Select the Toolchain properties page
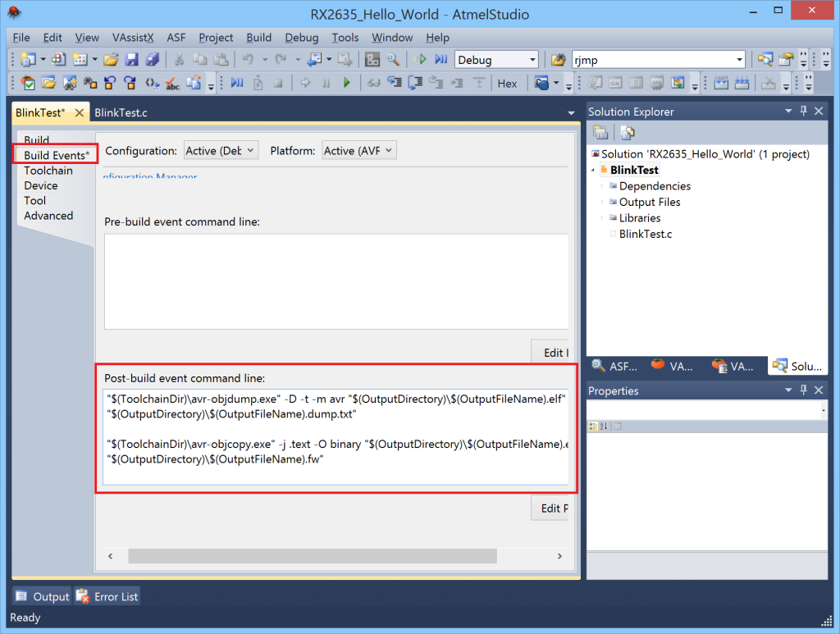The height and width of the screenshot is (634, 840). (48, 171)
